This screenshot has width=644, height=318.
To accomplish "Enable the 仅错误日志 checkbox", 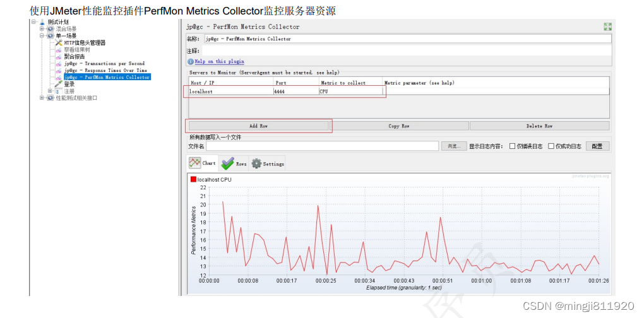I will [x=512, y=146].
